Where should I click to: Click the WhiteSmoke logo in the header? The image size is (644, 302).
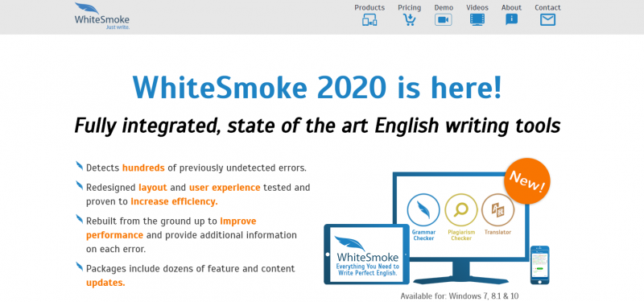(102, 16)
